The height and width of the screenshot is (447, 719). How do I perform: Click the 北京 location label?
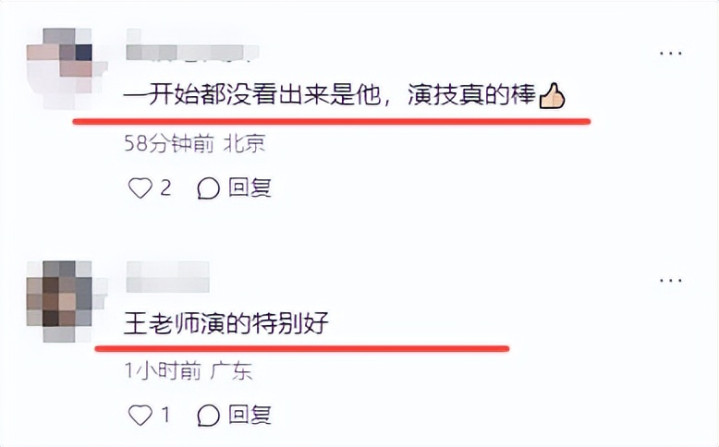[244, 144]
